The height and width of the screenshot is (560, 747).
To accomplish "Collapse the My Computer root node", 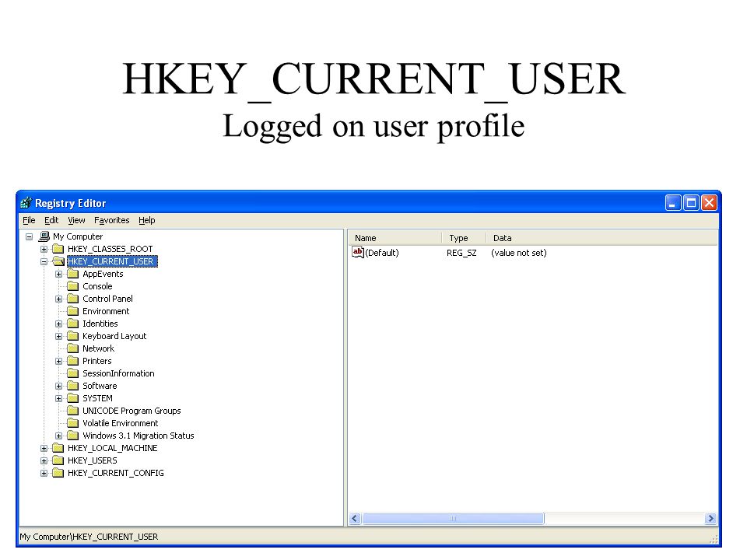I will (29, 236).
